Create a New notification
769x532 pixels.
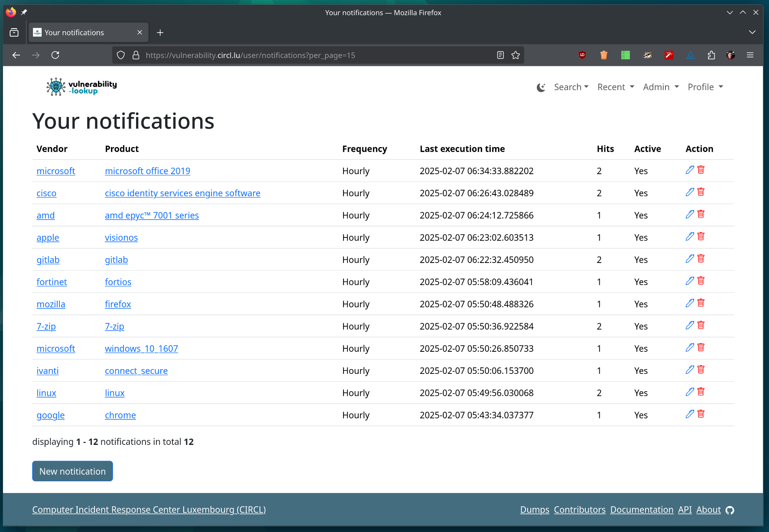click(72, 471)
